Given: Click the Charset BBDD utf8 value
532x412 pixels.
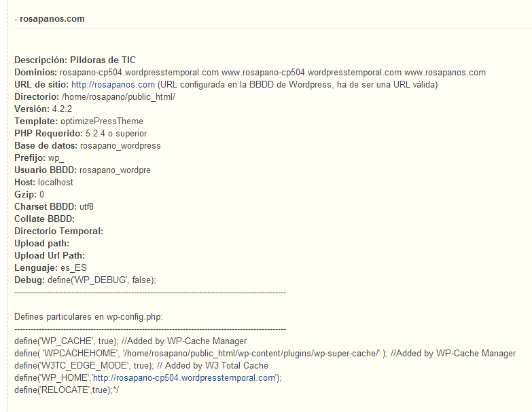Looking at the screenshot, I should (x=86, y=206).
